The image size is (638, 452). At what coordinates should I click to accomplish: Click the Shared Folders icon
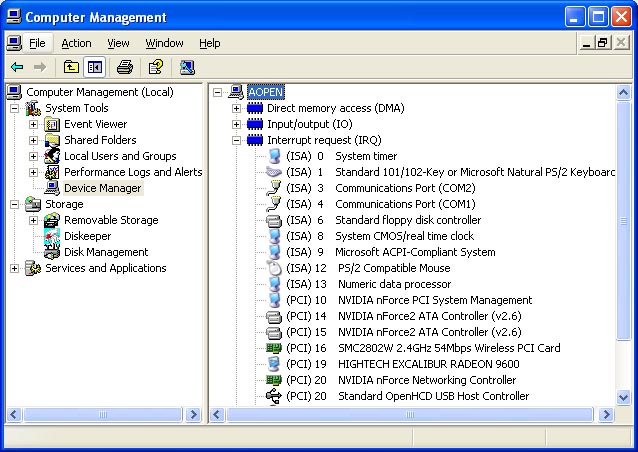pos(52,140)
